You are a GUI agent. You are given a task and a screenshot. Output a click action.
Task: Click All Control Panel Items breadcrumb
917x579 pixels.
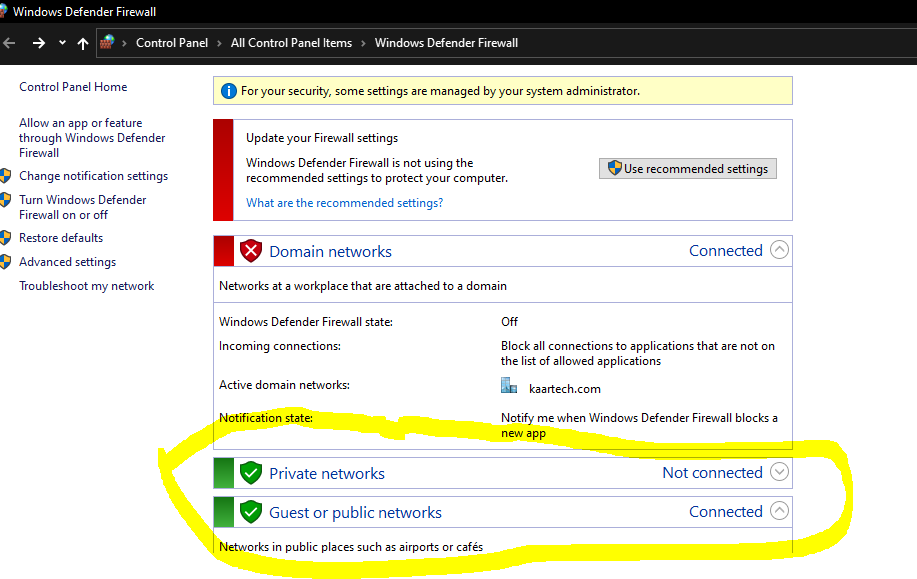click(x=291, y=43)
